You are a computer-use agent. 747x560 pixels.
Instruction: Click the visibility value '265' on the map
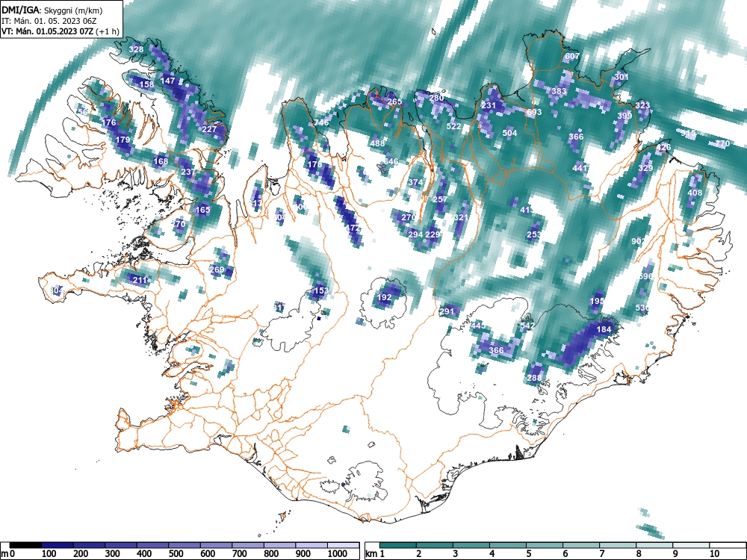tap(394, 102)
